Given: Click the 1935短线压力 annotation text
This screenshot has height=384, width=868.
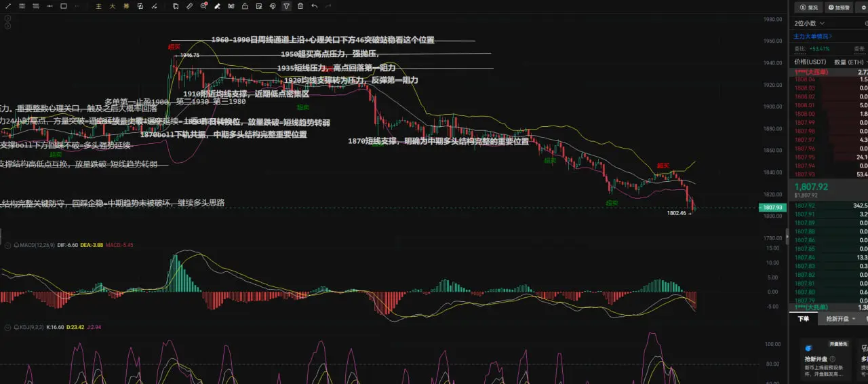Looking at the screenshot, I should (x=336, y=68).
